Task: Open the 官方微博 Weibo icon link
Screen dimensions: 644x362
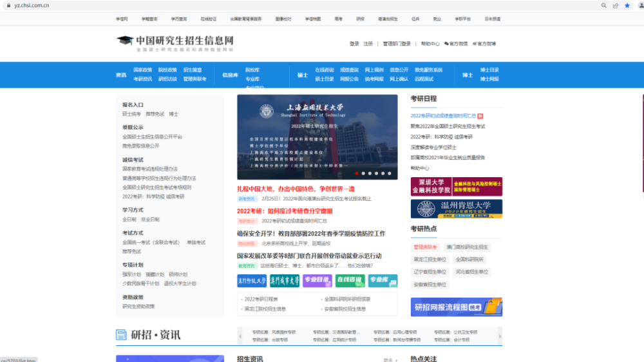Action: 484,44
